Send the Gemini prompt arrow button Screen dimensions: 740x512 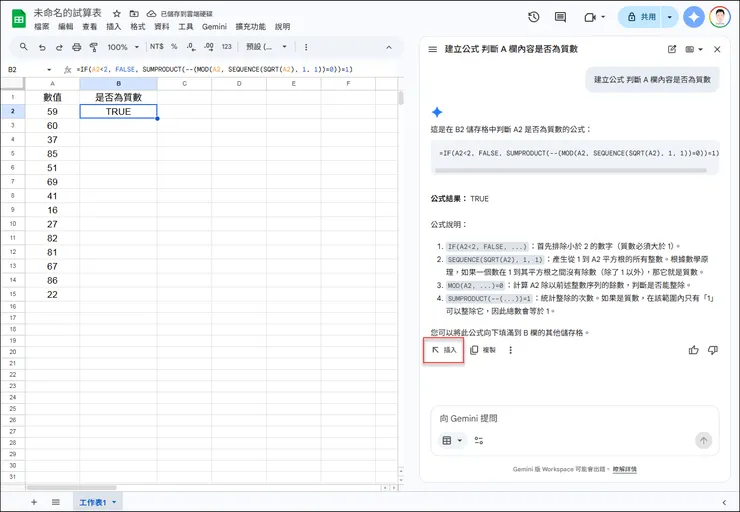pos(703,440)
